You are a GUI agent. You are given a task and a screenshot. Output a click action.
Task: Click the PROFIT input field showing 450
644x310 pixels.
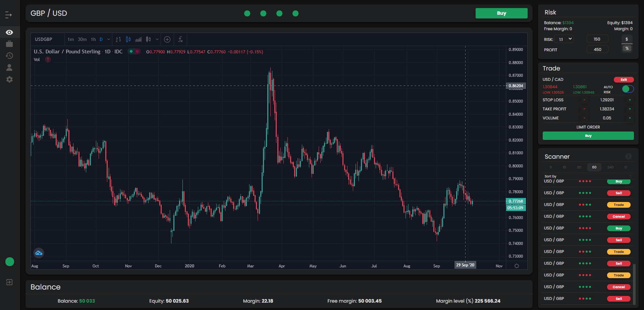[x=597, y=49]
